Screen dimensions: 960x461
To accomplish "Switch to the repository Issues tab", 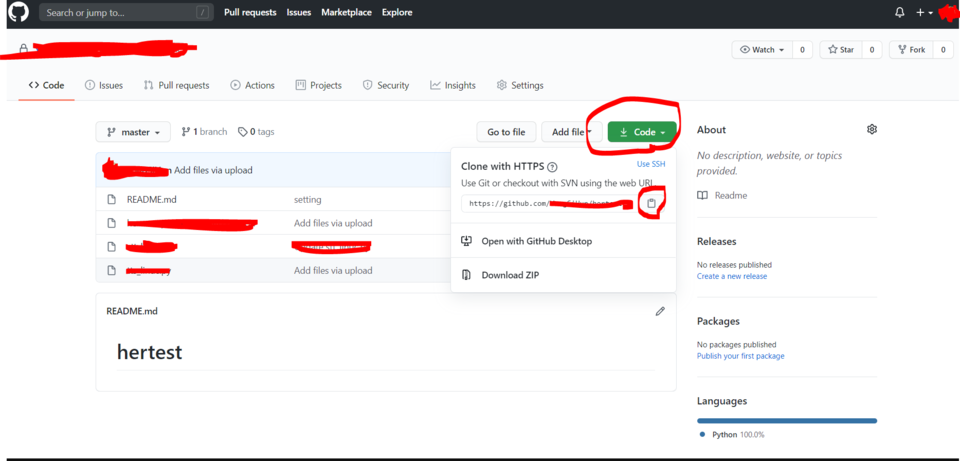I will [x=104, y=85].
